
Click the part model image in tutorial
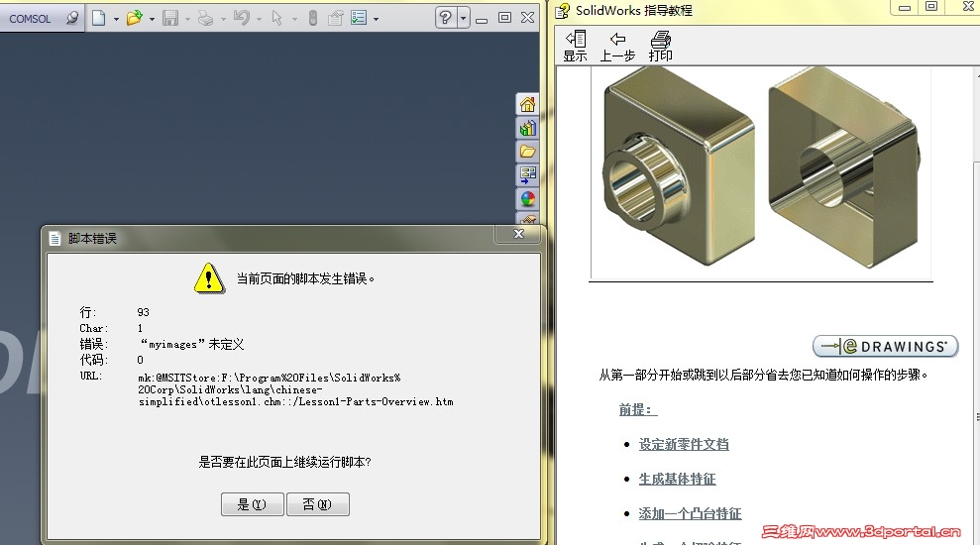point(761,171)
